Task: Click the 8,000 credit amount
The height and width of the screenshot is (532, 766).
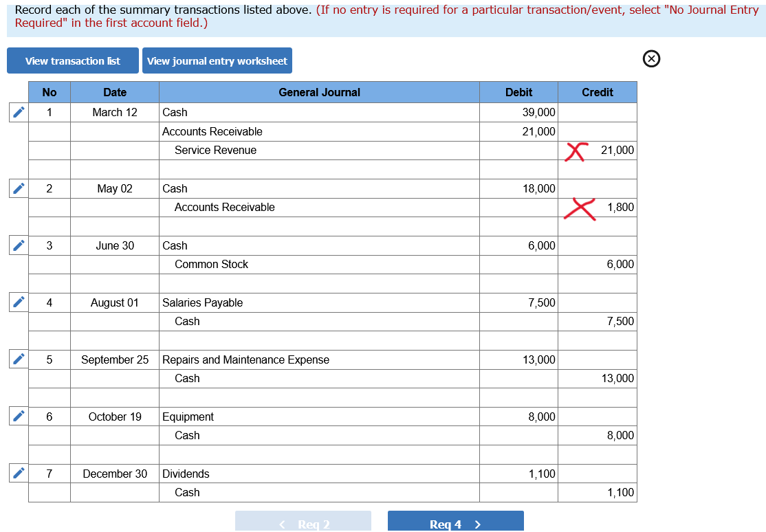Action: 598,435
